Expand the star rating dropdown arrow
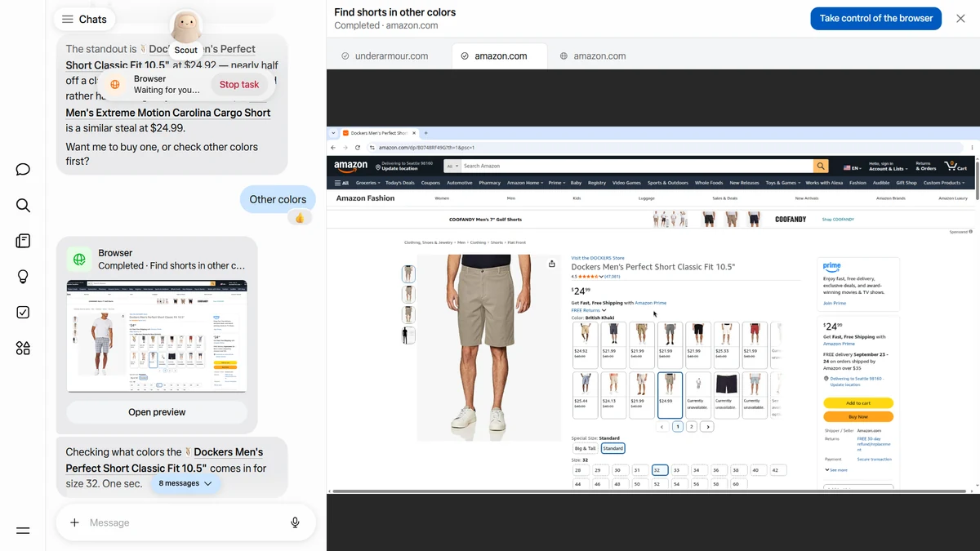 602,277
